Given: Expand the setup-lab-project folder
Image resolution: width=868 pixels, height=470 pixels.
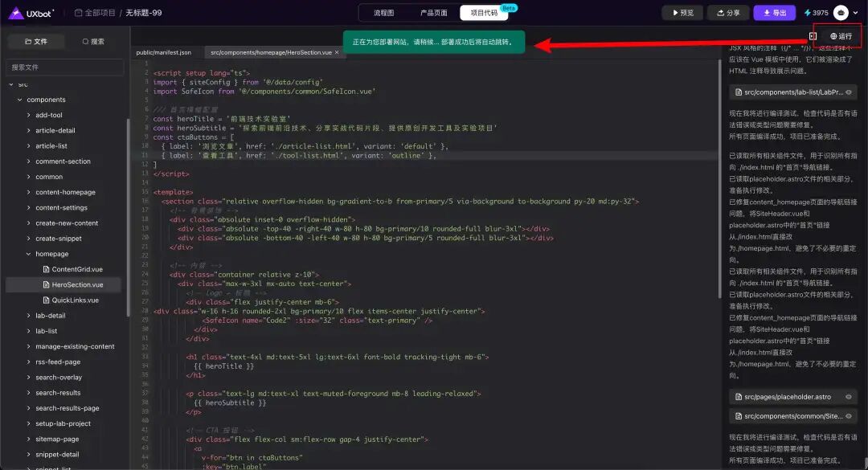Looking at the screenshot, I should point(29,424).
